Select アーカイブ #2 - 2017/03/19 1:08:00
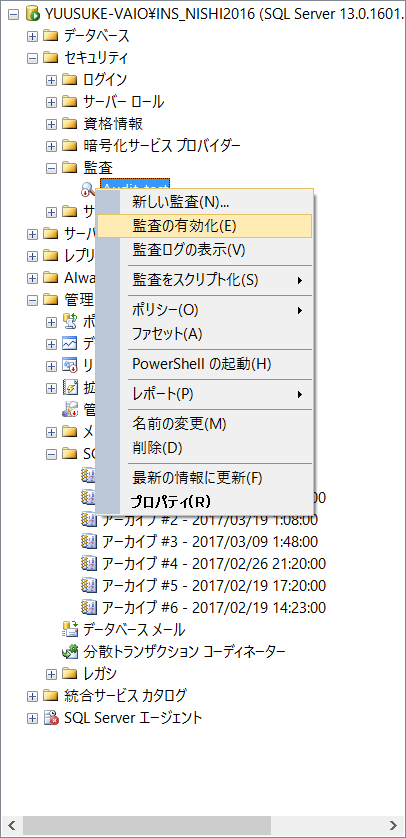This screenshot has width=406, height=838. [x=209, y=519]
